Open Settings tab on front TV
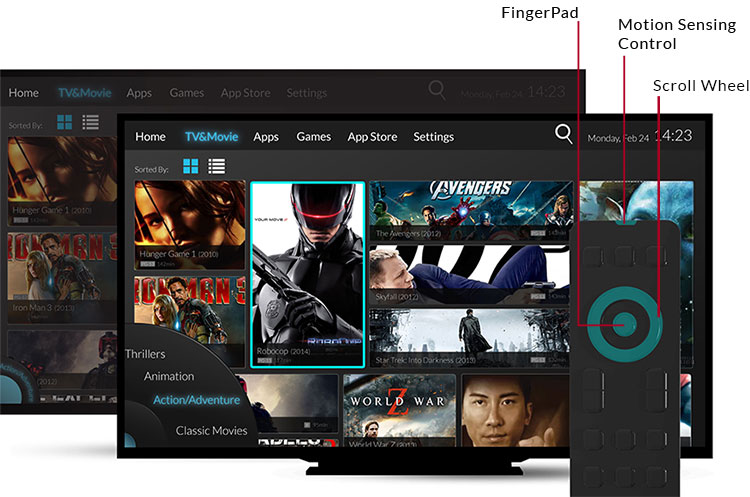Screen dimensions: 750x497 [433, 137]
